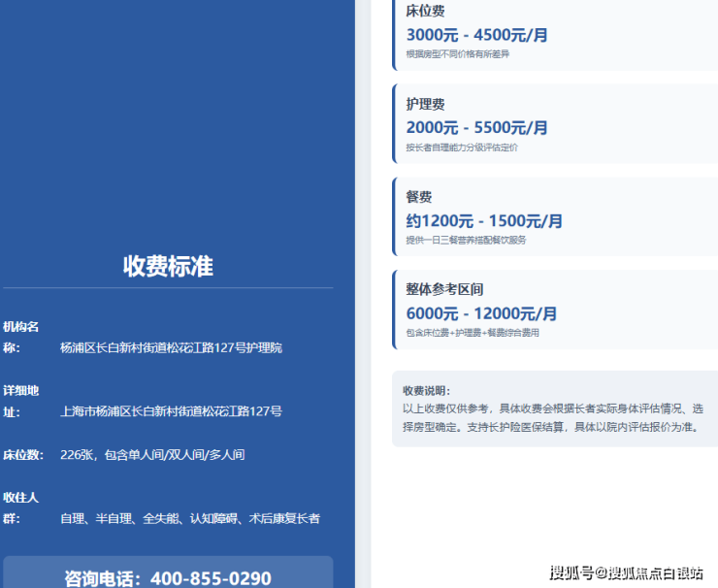
Task: Click the 详细地址 label
Action: point(21,401)
